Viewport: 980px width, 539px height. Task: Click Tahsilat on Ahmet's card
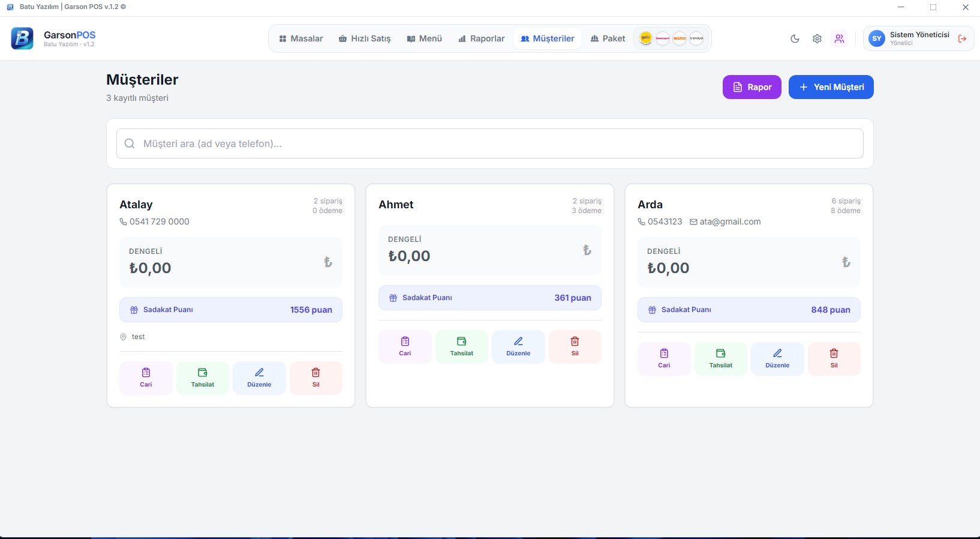(461, 346)
